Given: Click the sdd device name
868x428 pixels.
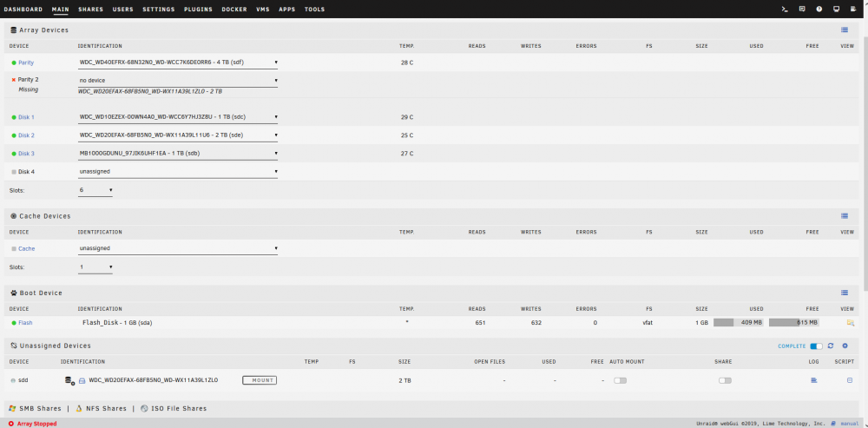Looking at the screenshot, I should click(x=23, y=380).
